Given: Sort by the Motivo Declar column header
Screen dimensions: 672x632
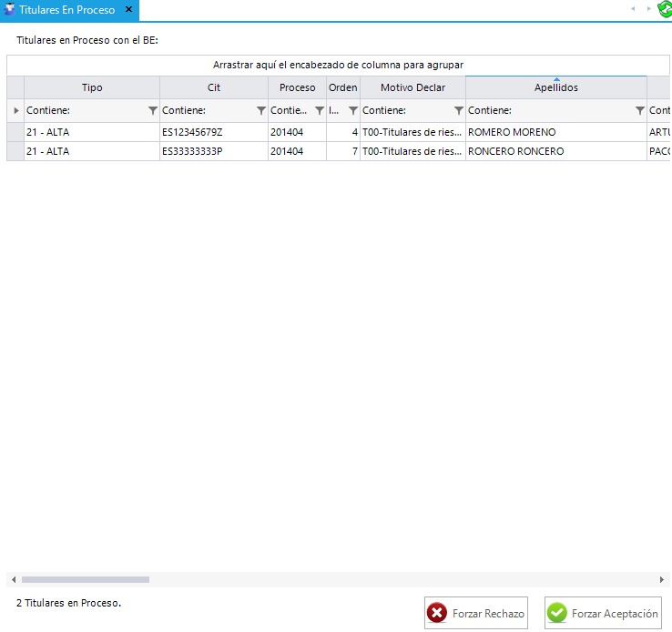Looking at the screenshot, I should 412,87.
